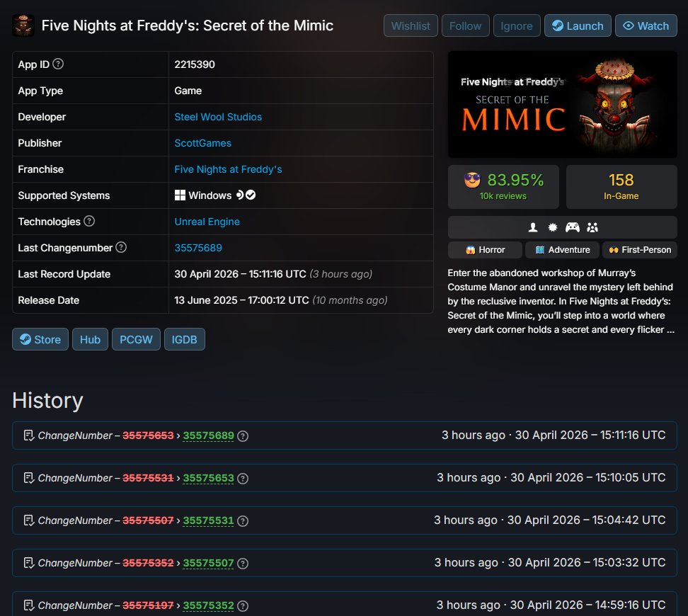Click the Adventure tag
The width and height of the screenshot is (688, 616).
point(563,250)
